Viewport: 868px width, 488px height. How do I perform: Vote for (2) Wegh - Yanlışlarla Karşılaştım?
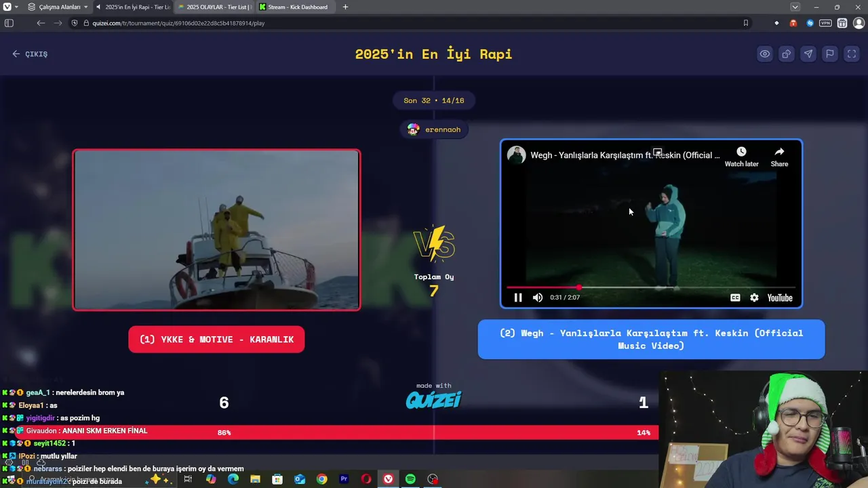pos(651,340)
